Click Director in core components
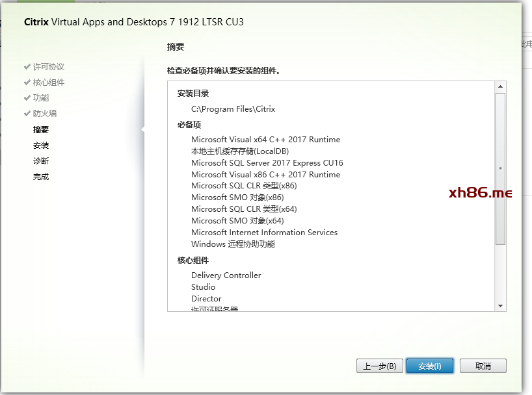532x395 pixels. [206, 299]
